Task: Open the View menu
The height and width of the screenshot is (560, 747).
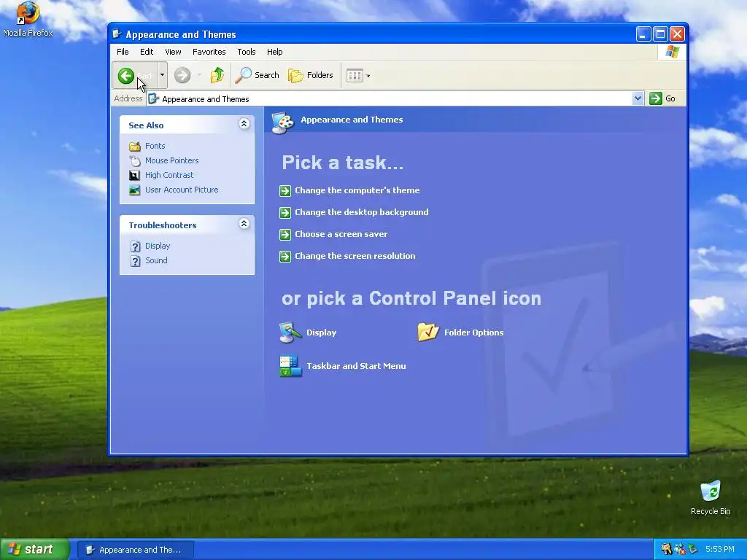Action: [x=173, y=52]
